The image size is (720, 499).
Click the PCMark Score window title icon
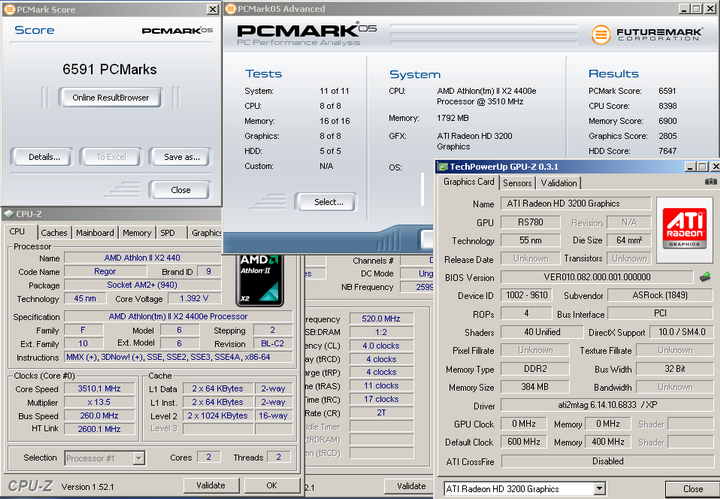9,9
